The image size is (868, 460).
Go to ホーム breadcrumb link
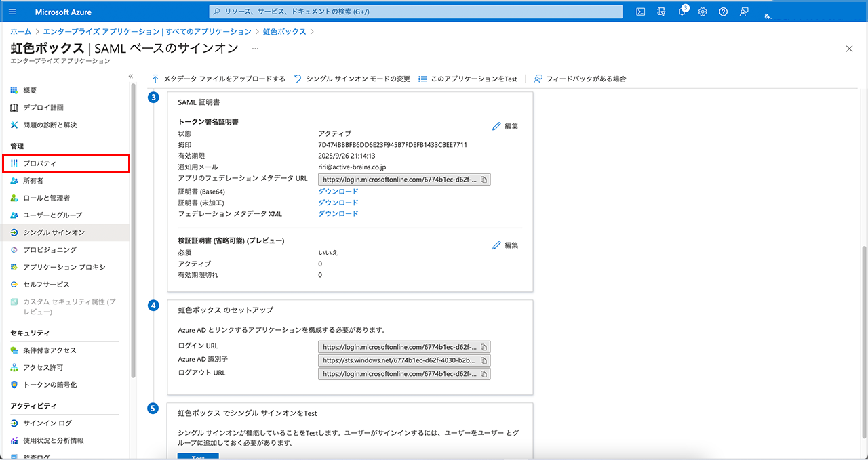click(x=20, y=32)
